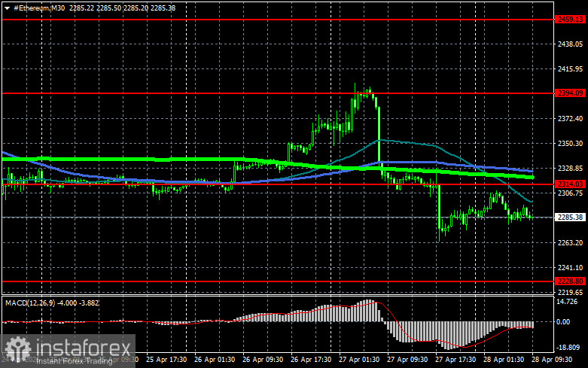
Task: Click the 2263.20 price axis label
Action: (570, 243)
